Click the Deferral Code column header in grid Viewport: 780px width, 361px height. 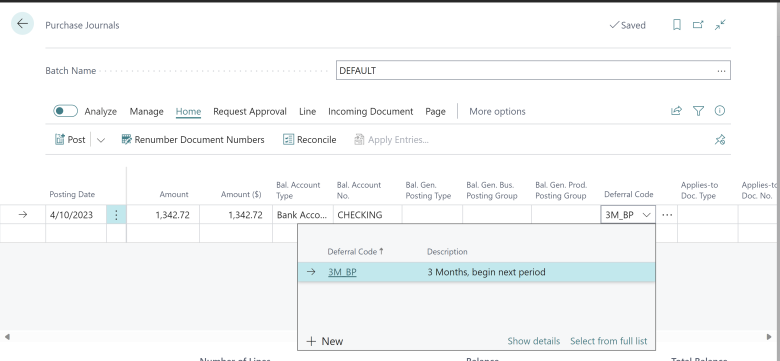tap(629, 194)
